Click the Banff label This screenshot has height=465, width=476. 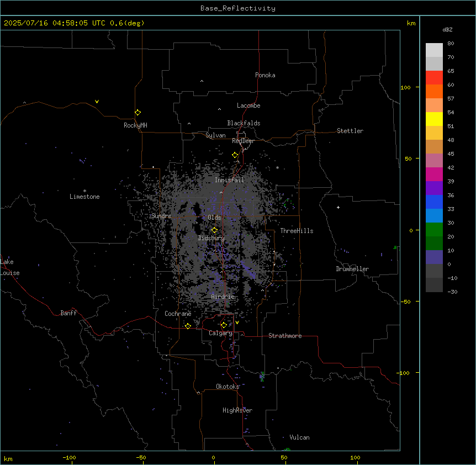[x=68, y=313]
